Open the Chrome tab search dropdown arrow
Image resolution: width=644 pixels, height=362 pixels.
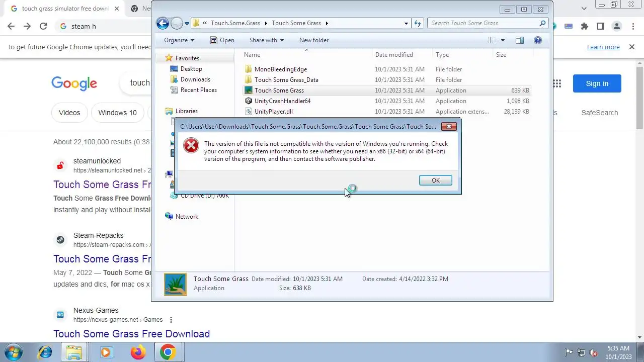(x=584, y=9)
